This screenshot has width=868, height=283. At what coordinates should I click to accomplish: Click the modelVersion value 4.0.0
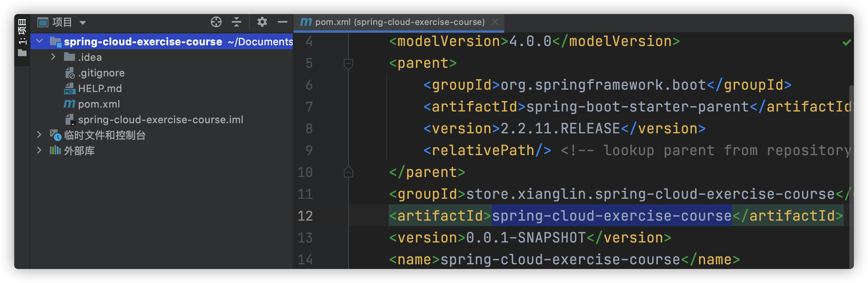530,41
